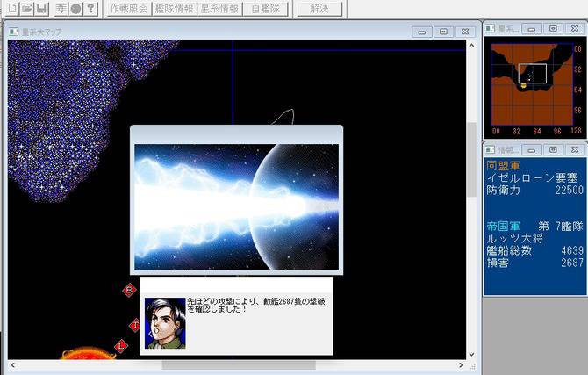Click the 敵艦2687隻 battle report message text

tap(255, 305)
